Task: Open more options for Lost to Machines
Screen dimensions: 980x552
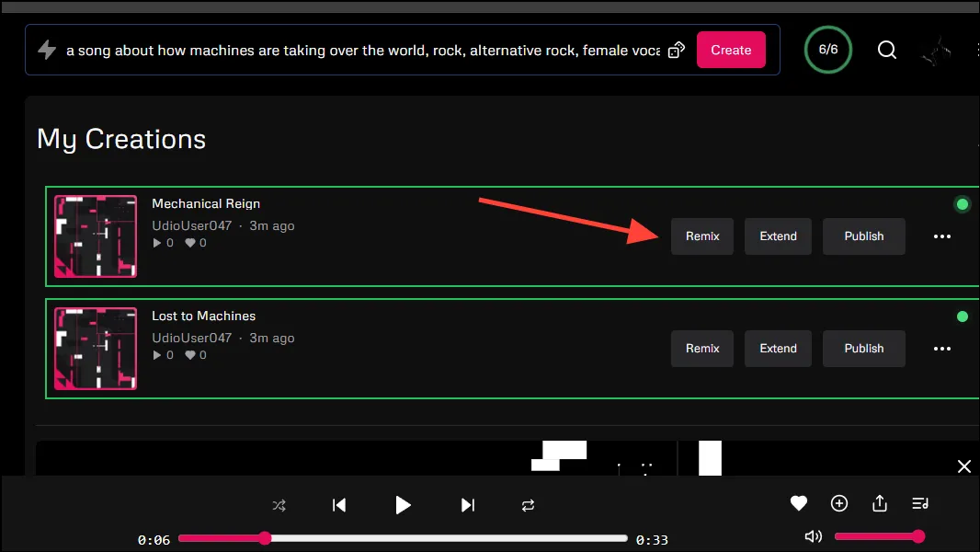Action: (x=941, y=349)
